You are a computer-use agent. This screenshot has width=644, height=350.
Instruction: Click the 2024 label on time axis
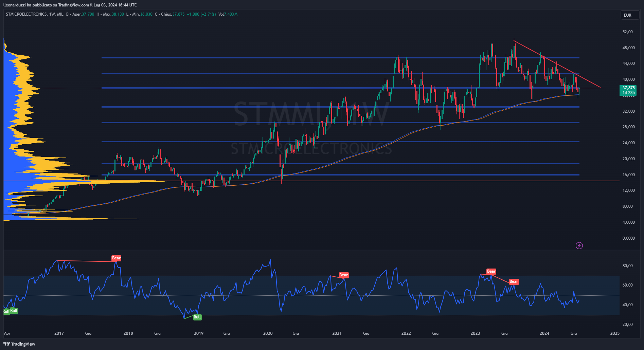544,333
